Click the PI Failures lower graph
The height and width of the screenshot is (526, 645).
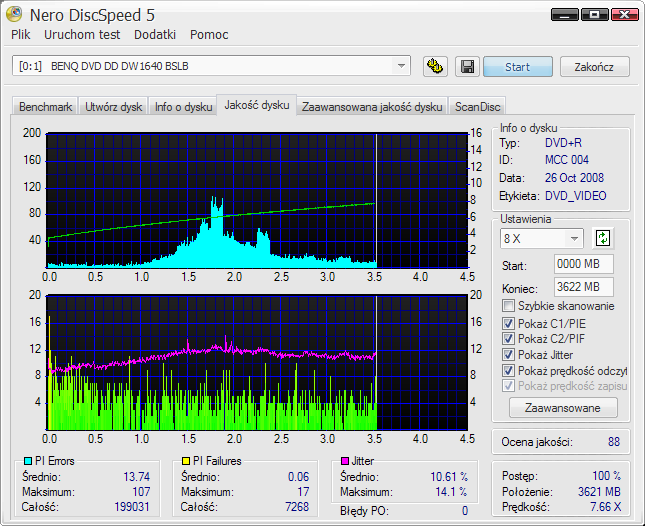click(x=258, y=362)
